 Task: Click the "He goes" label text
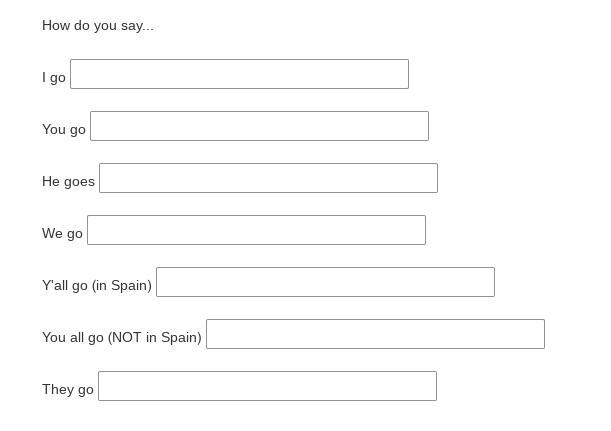pyautogui.click(x=68, y=181)
